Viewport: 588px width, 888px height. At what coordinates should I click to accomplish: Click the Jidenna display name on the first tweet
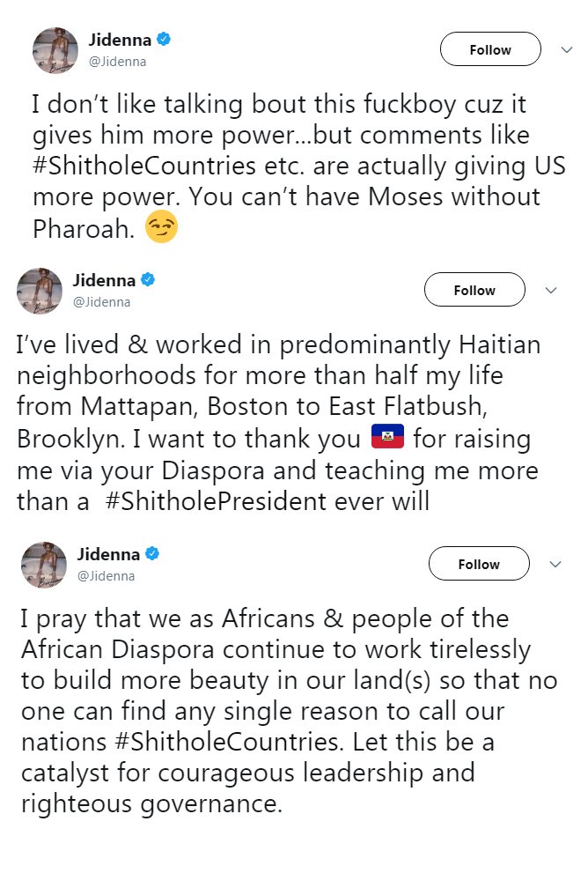119,39
